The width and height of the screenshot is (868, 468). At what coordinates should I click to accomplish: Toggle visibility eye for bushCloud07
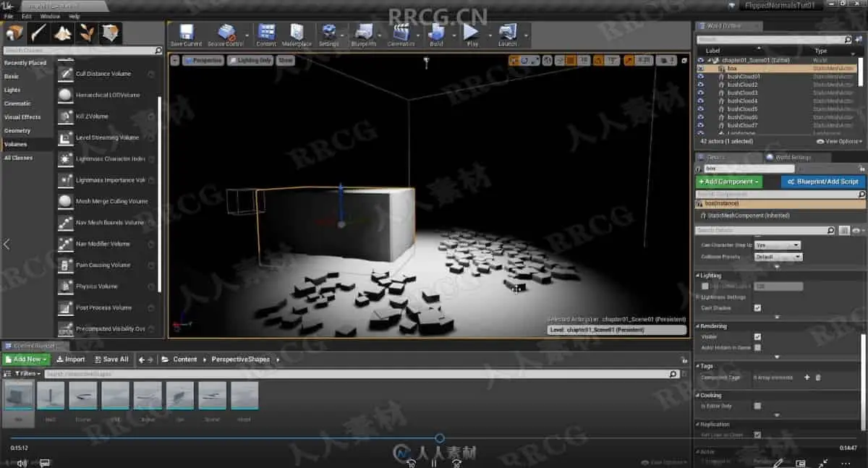coord(700,125)
